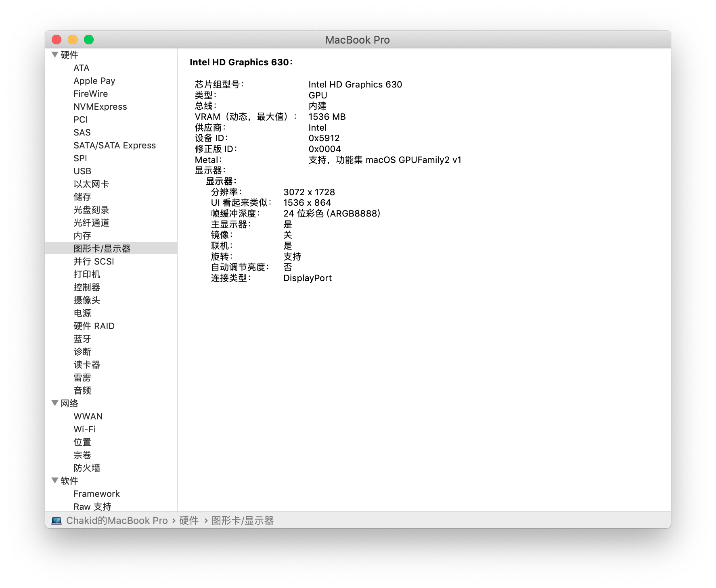The height and width of the screenshot is (588, 716).
Task: Click the Metal GPUFamily2 v1 value
Action: point(385,160)
